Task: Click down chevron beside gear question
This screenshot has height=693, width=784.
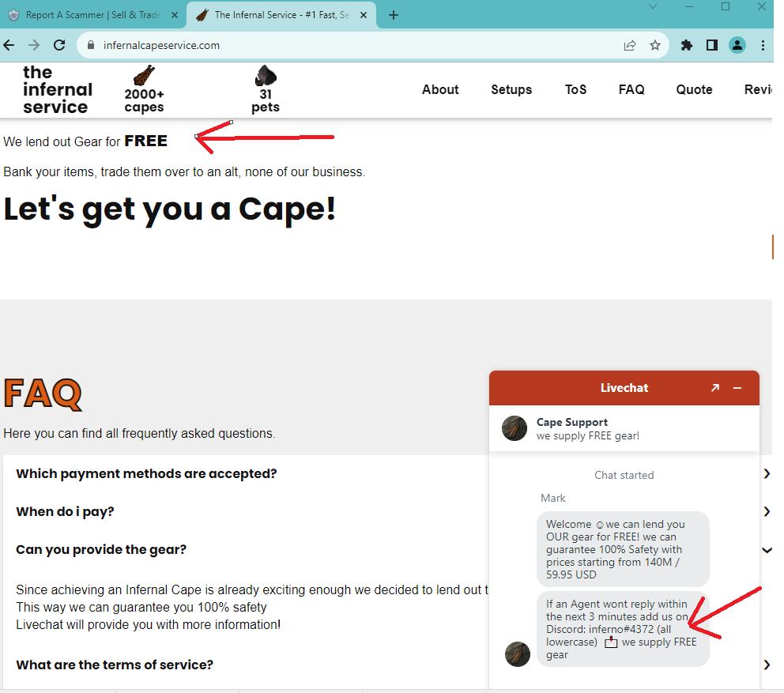Action: [767, 550]
